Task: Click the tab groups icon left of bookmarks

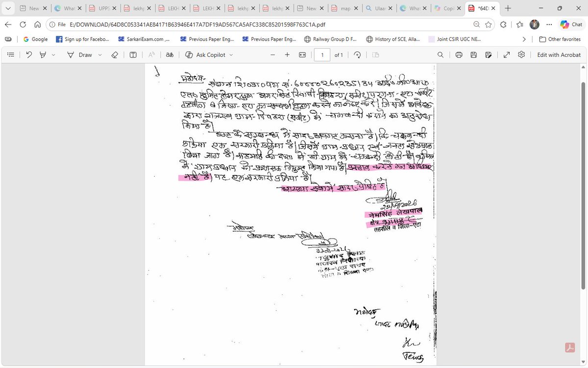Action: (7, 39)
